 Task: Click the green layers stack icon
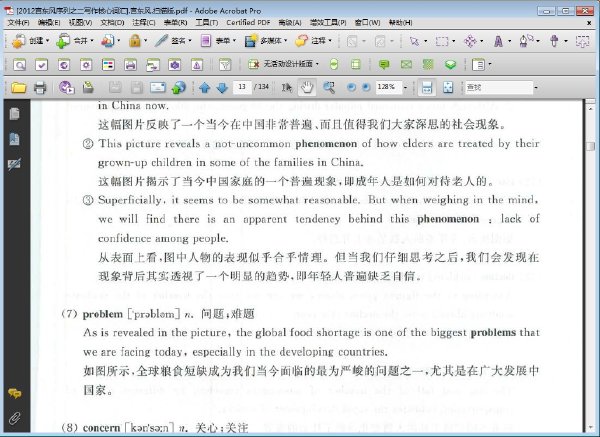click(450, 64)
